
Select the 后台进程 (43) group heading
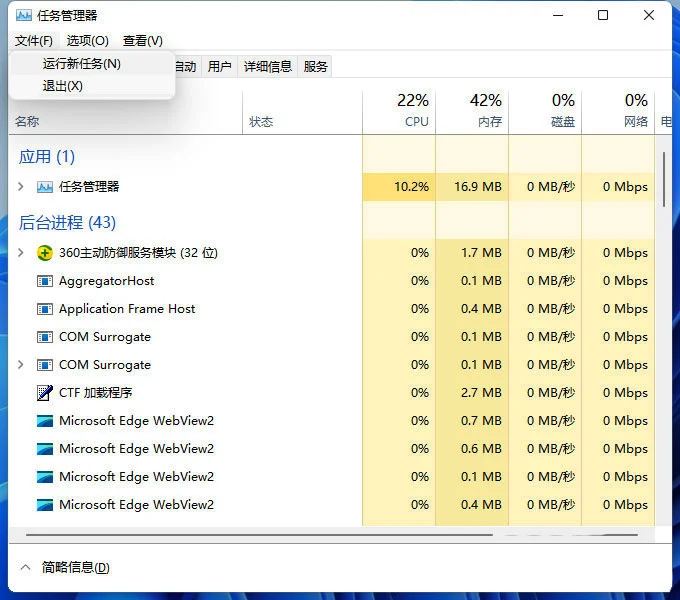67,222
